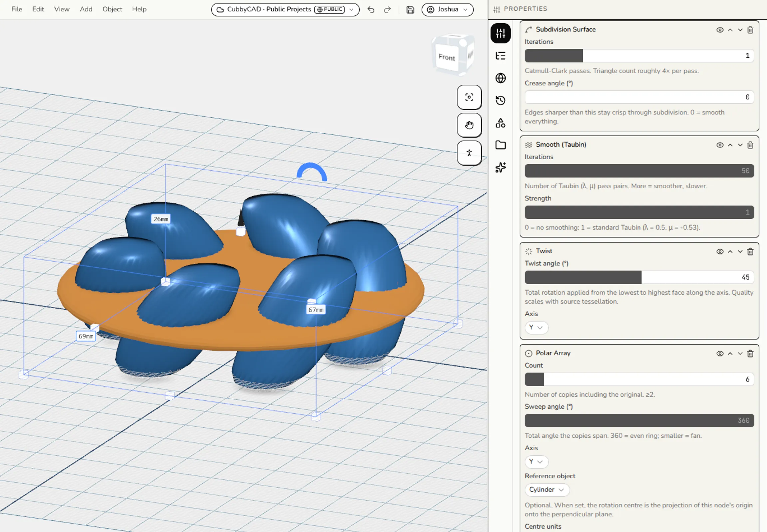The width and height of the screenshot is (767, 532).
Task: Click the Front face of the view cube
Action: click(447, 57)
